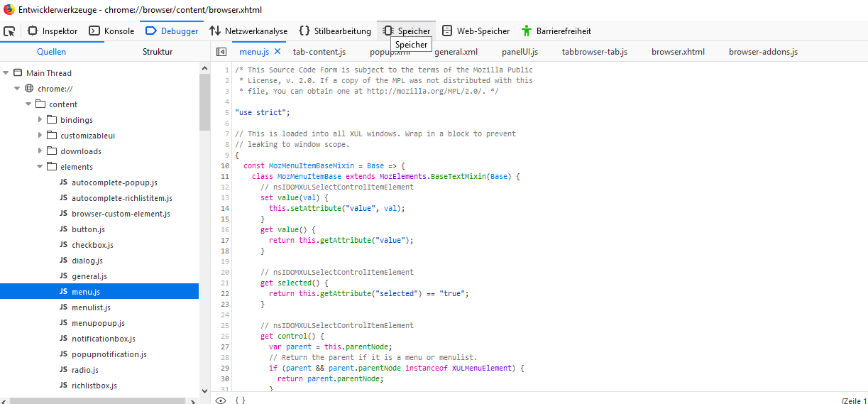Screen dimensions: 868x404
Task: Expand the customizableui folder
Action: click(40, 136)
